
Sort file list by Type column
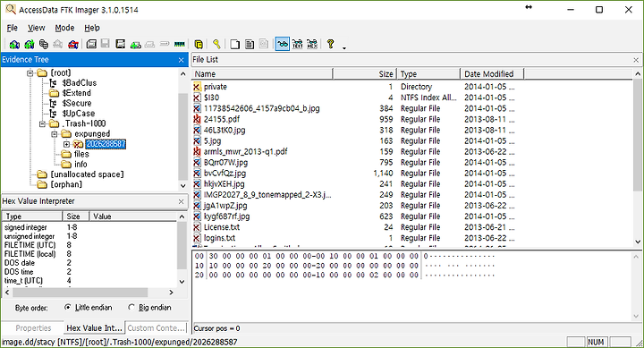[428, 74]
